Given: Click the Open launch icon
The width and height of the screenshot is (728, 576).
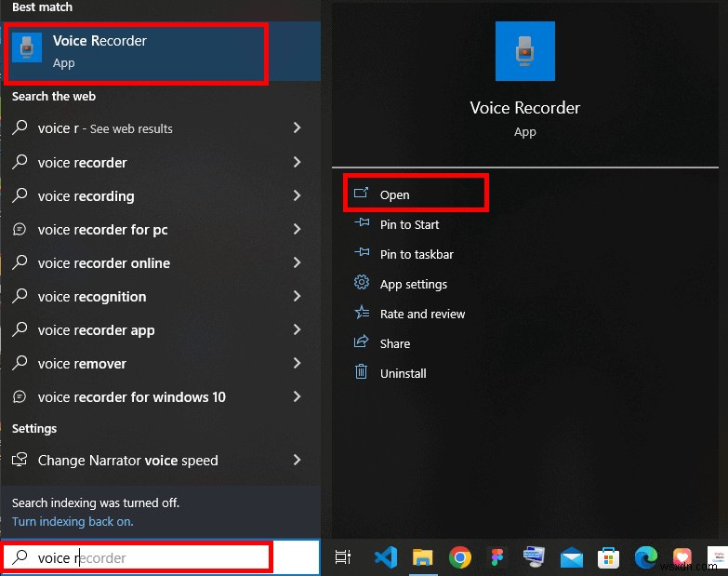Looking at the screenshot, I should tap(362, 193).
